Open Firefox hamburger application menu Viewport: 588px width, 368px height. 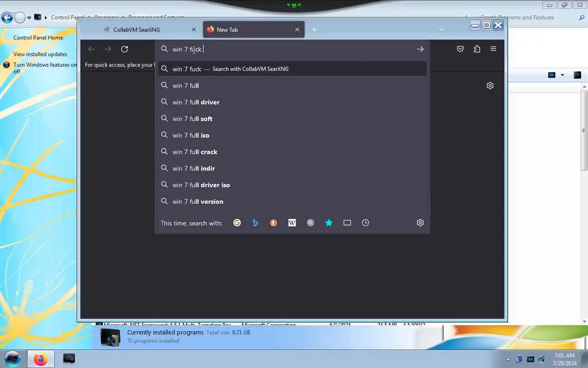[493, 49]
